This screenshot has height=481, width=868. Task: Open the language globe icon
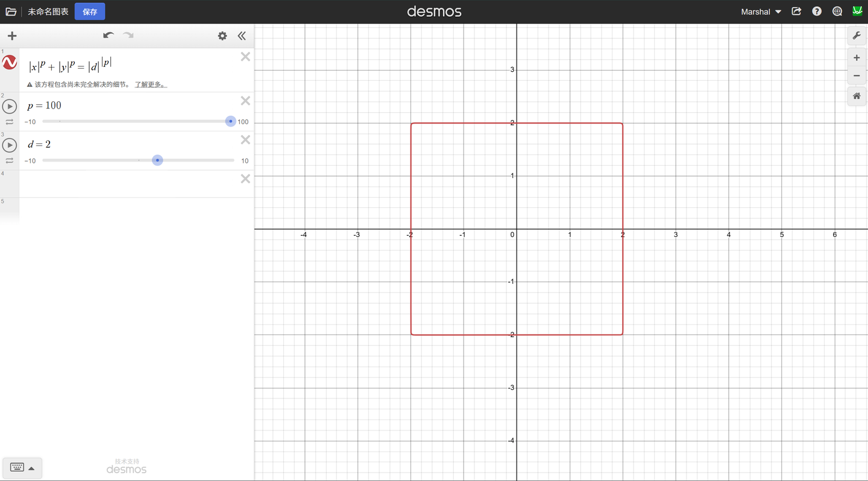837,11
